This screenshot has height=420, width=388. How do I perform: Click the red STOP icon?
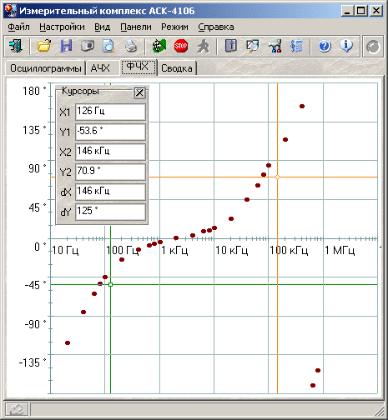click(x=181, y=46)
